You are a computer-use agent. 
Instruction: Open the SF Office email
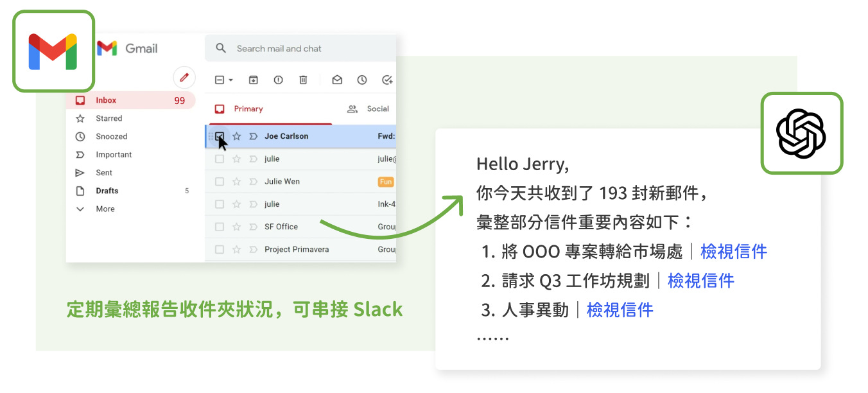[301, 227]
